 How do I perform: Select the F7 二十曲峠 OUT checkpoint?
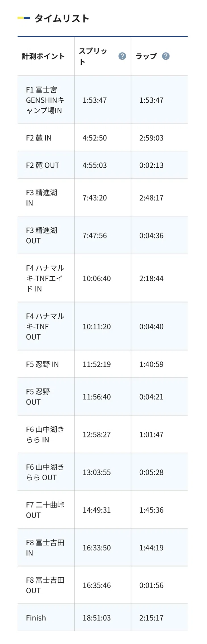click(x=45, y=510)
